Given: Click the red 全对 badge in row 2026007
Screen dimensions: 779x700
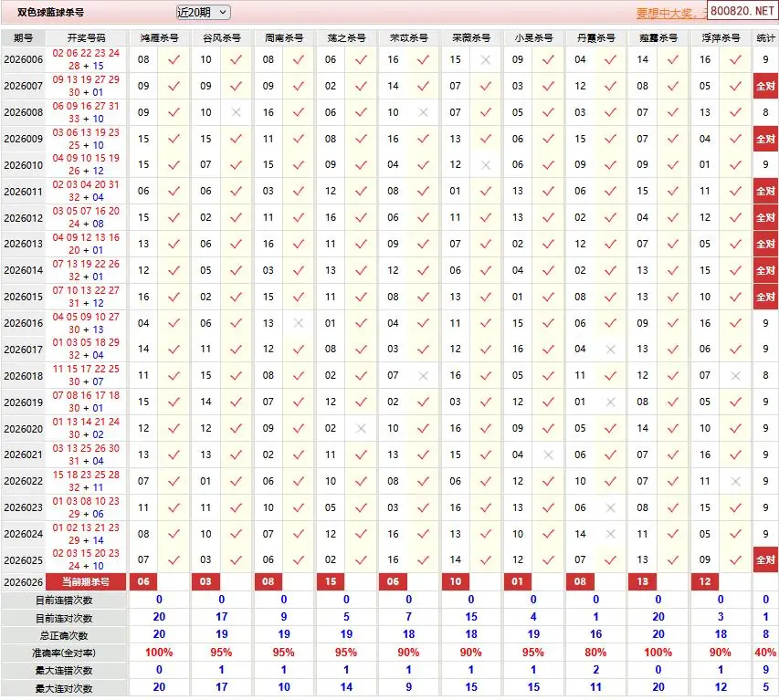Looking at the screenshot, I should [764, 86].
